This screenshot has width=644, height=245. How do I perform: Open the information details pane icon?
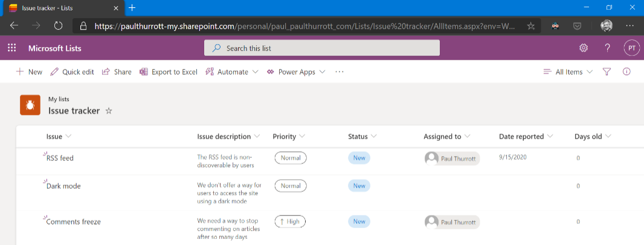pos(626,72)
